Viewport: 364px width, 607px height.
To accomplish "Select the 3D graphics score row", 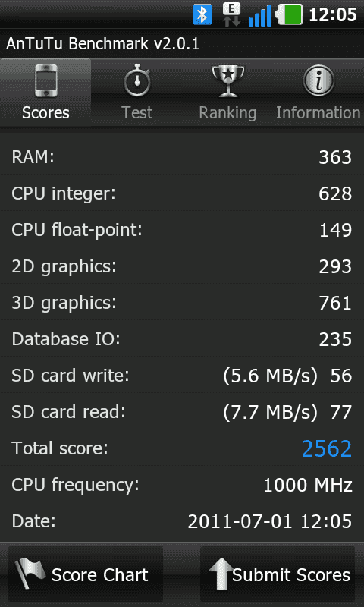I will 182,303.
